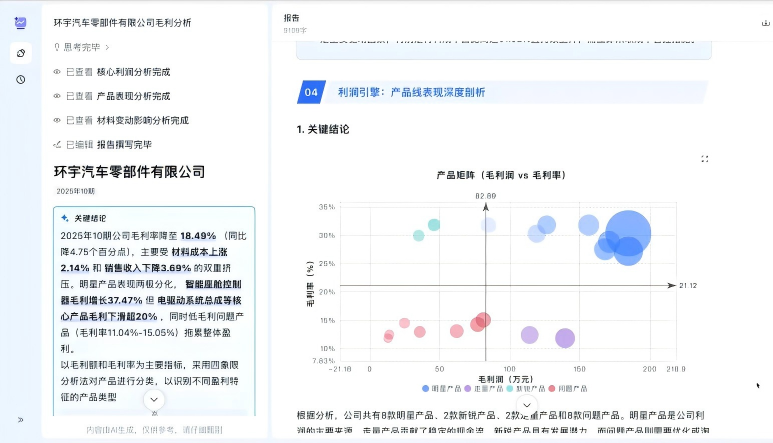This screenshot has height=443, width=773.
Task: Click the app logo in the sidebar
Action: pyautogui.click(x=20, y=22)
